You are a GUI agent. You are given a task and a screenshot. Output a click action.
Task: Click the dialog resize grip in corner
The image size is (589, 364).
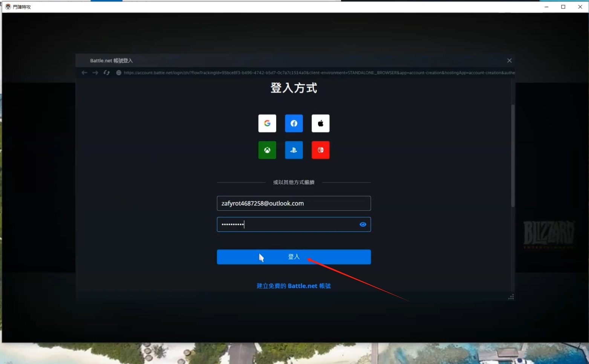pyautogui.click(x=511, y=297)
